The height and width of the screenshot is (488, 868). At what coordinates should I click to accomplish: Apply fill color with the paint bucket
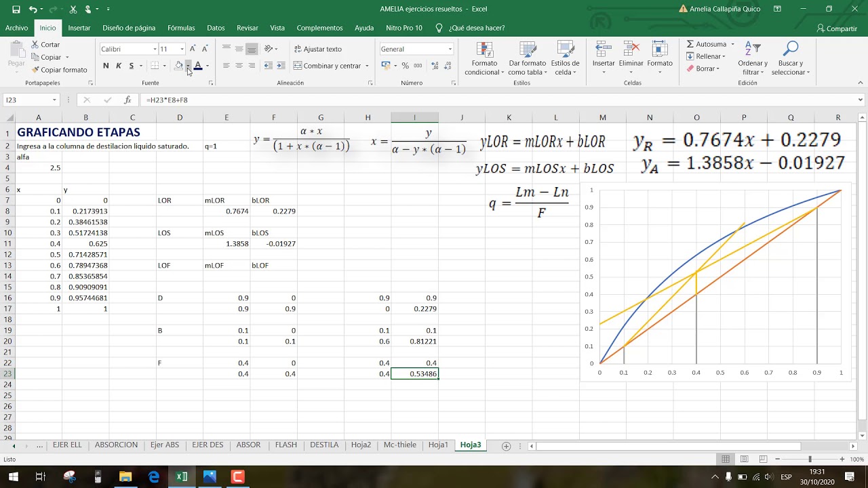pos(179,66)
